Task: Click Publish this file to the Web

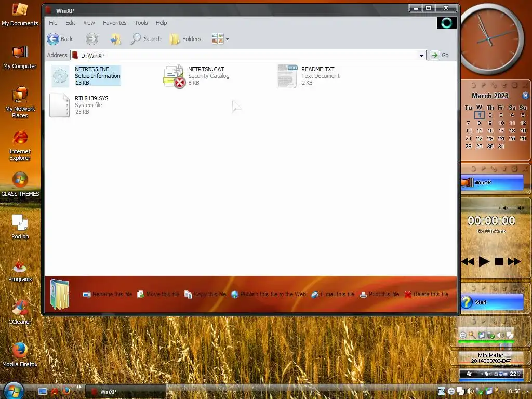Action: [x=269, y=294]
